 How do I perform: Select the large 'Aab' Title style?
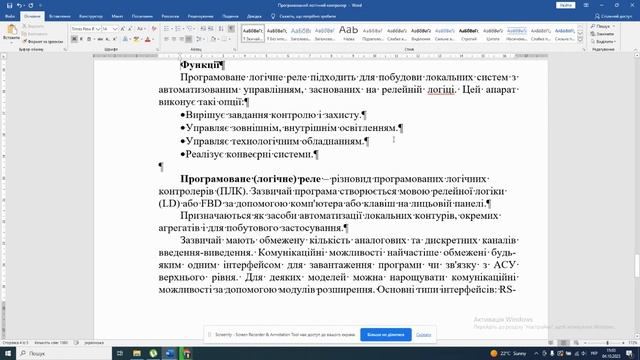click(349, 33)
